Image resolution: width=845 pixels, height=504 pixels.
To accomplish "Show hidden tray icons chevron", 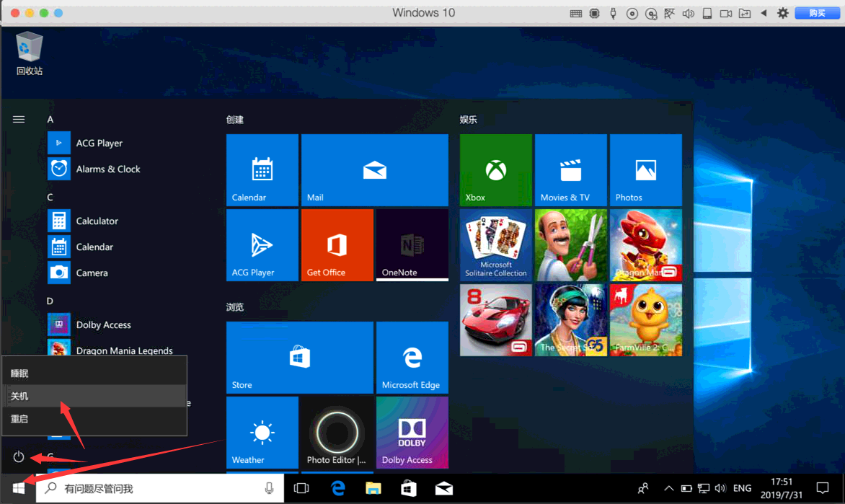I will (x=669, y=488).
